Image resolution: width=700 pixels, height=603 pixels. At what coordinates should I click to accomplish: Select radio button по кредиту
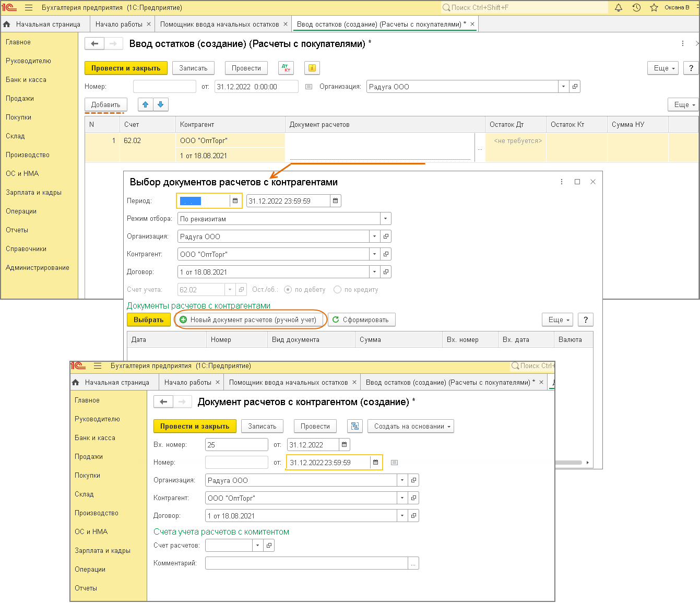pos(338,290)
